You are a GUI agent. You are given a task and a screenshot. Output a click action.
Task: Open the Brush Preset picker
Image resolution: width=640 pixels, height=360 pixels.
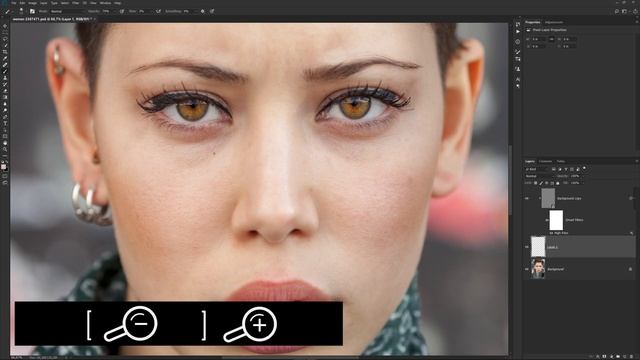click(21, 11)
